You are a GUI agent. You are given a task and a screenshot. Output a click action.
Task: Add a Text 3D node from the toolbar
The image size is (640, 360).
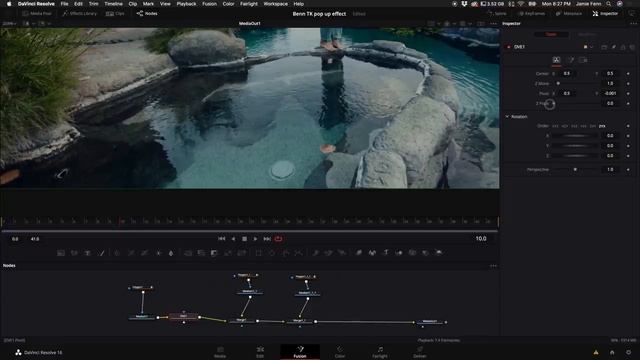pyautogui.click(x=386, y=253)
